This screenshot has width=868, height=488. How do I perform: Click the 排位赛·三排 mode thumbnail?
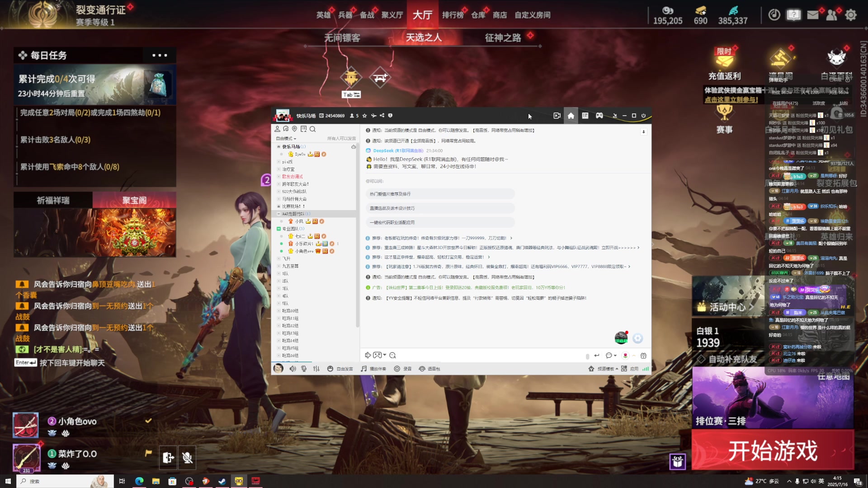click(x=773, y=398)
